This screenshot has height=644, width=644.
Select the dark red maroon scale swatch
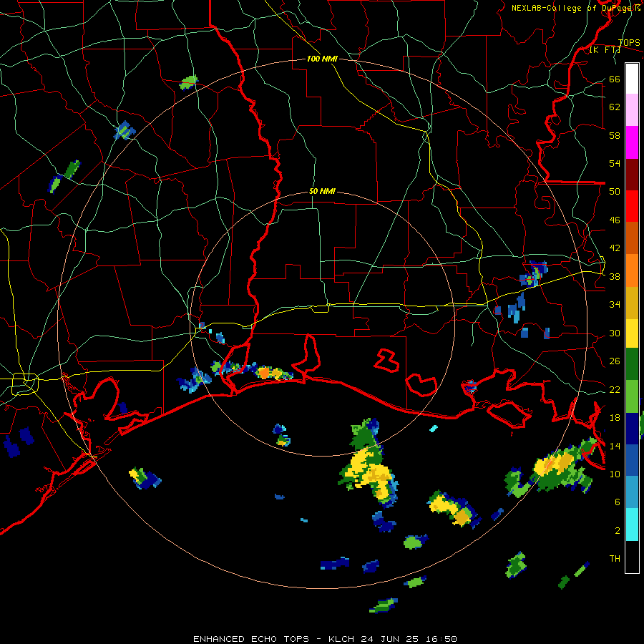pos(632,175)
